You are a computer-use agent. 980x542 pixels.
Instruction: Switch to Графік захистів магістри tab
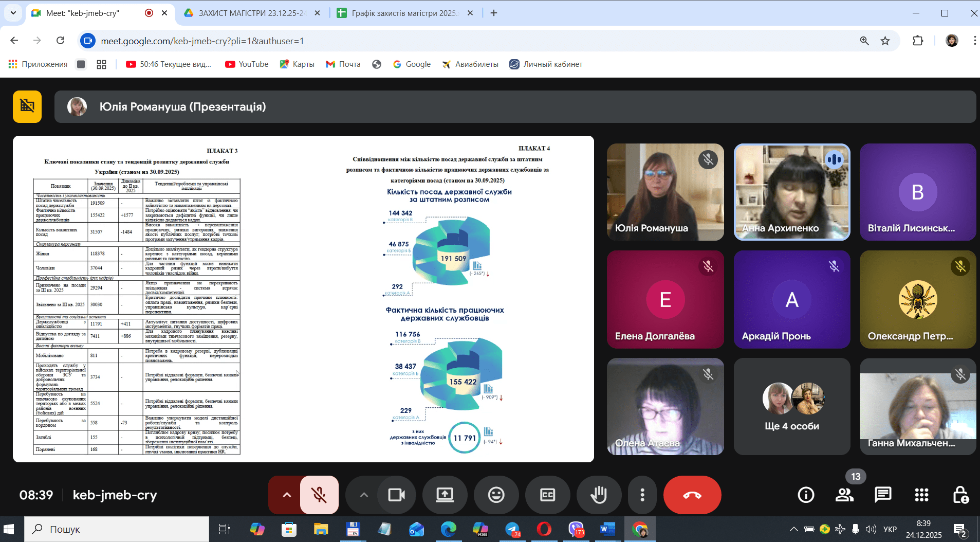403,13
